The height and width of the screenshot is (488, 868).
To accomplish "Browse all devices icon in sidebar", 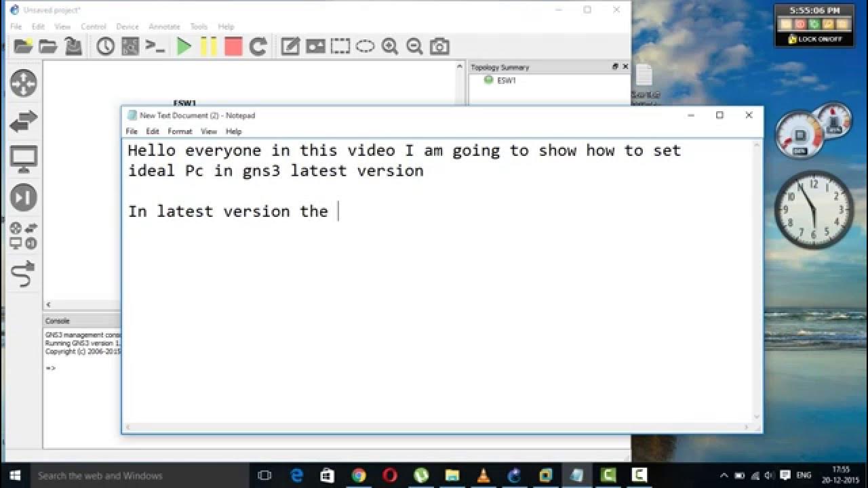I will [24, 235].
